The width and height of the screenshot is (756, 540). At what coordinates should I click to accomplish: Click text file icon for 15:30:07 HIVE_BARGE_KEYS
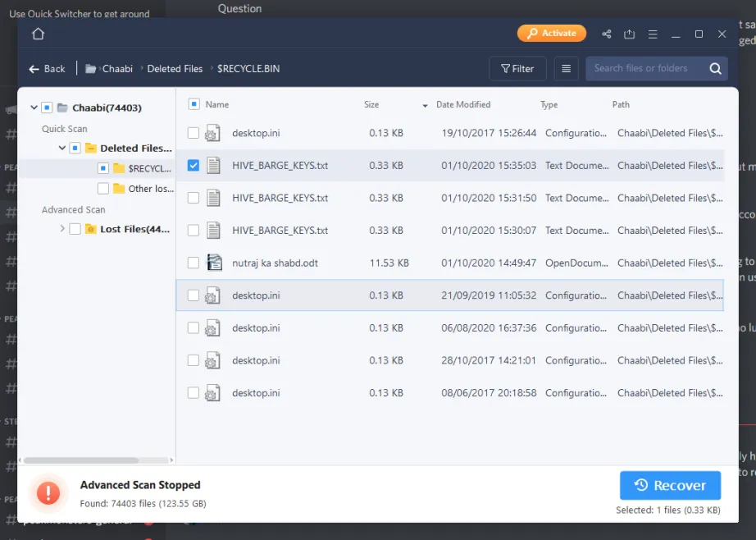point(213,230)
